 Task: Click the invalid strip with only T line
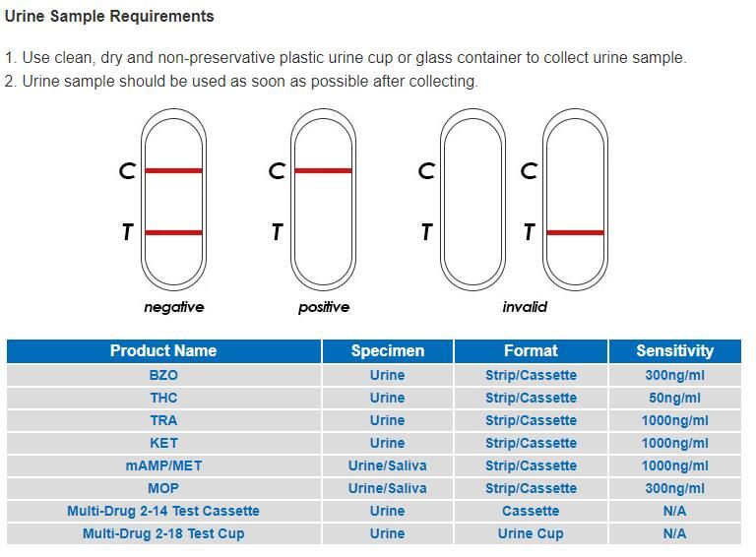pos(575,200)
